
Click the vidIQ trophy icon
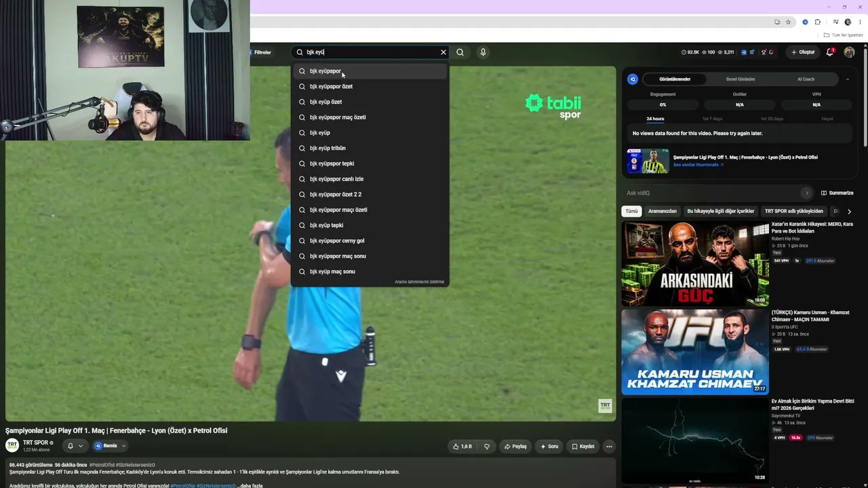[764, 52]
